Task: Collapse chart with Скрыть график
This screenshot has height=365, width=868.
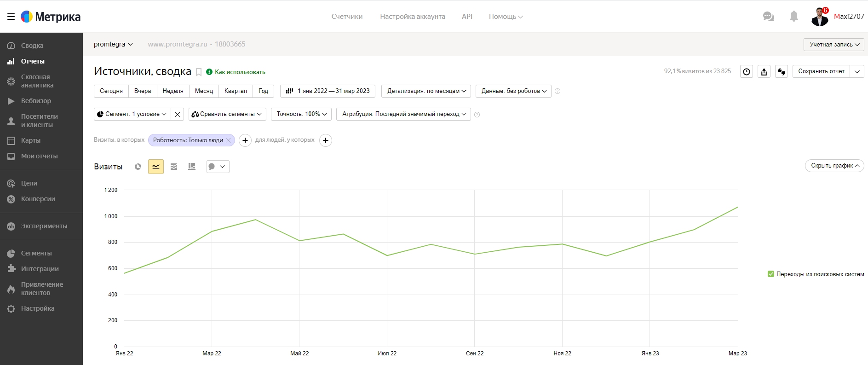Action: [x=834, y=166]
